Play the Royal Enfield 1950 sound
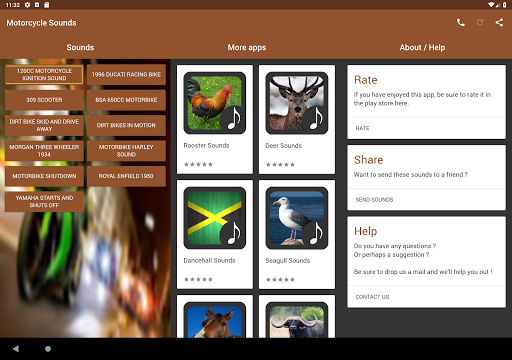 (126, 176)
